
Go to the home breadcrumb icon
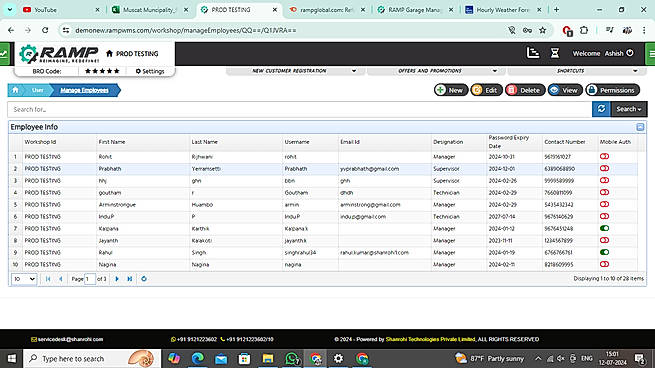pos(15,90)
